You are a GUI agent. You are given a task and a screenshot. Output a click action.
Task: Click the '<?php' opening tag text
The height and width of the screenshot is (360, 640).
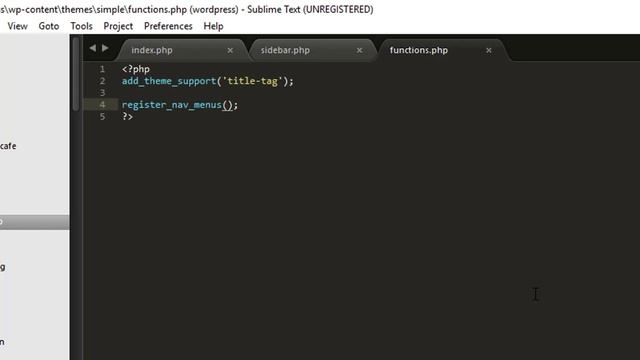[136, 69]
